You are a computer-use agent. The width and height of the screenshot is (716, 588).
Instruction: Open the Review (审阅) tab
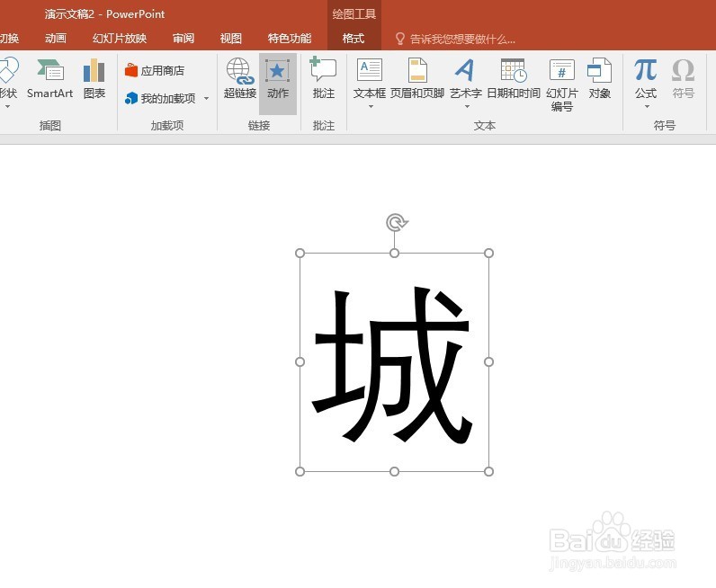(183, 39)
